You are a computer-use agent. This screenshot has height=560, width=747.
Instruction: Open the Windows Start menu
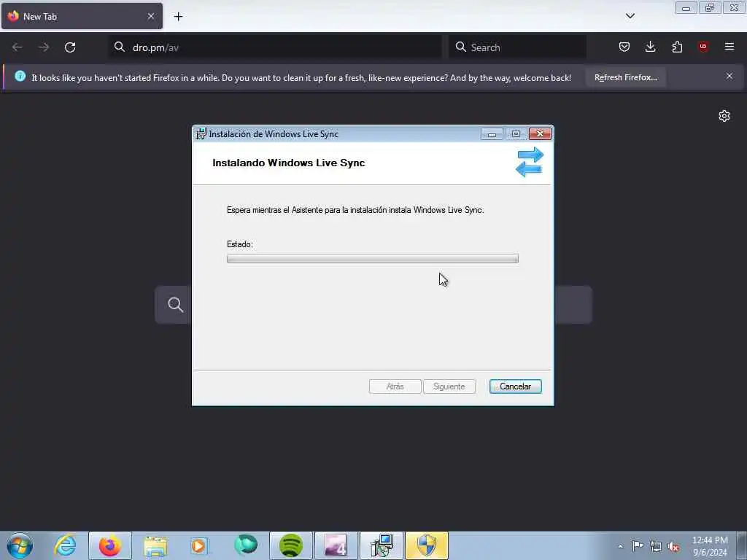pos(20,545)
